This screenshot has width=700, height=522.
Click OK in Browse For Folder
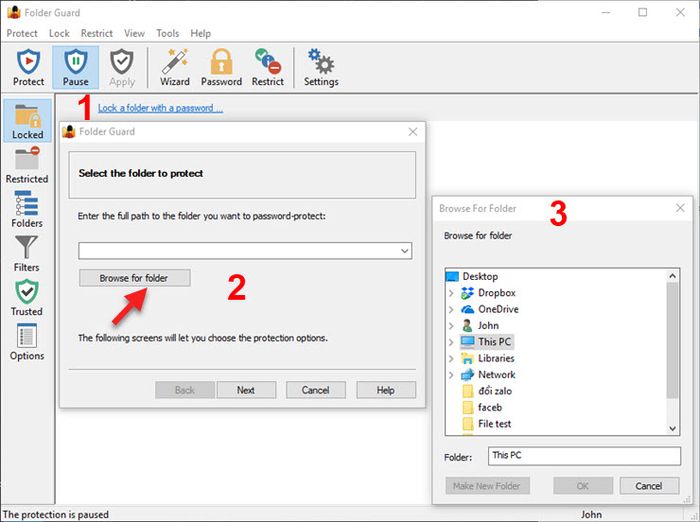(583, 486)
